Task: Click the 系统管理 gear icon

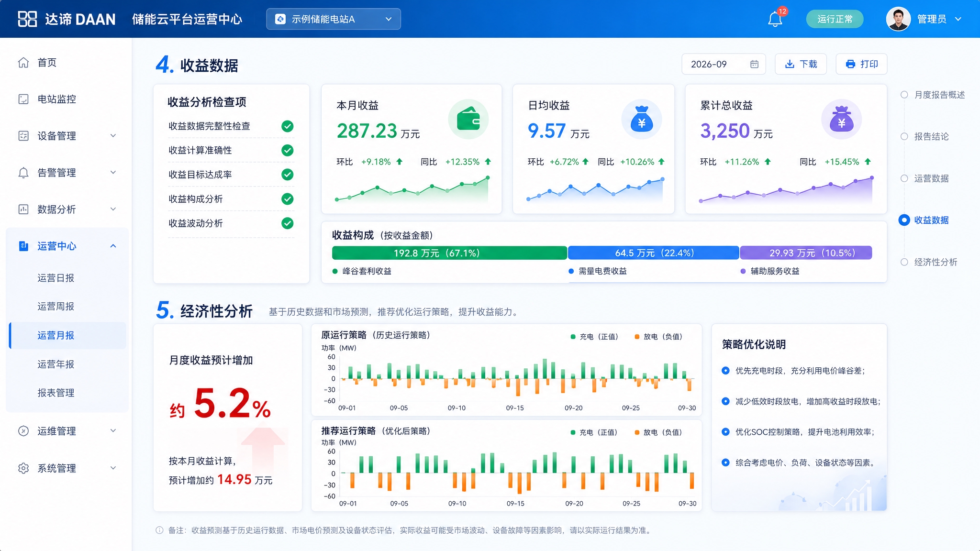Action: click(x=23, y=468)
